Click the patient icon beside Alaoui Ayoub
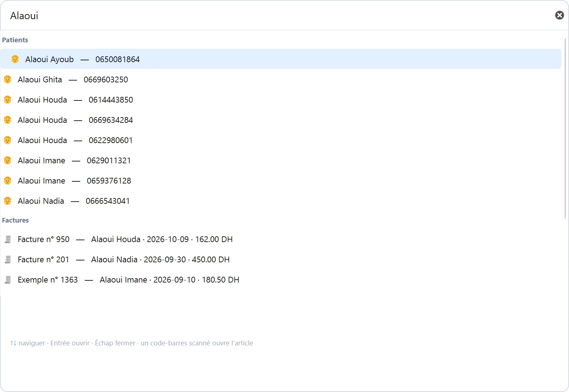569x392 pixels. [x=15, y=59]
